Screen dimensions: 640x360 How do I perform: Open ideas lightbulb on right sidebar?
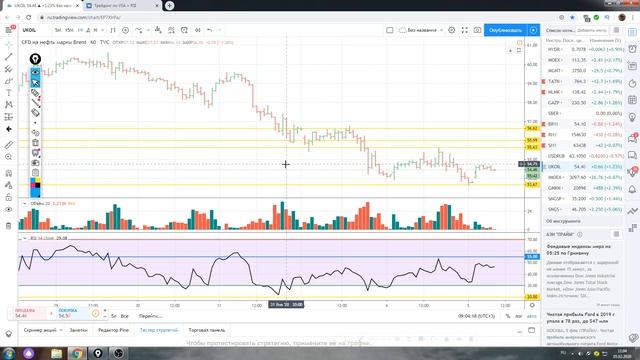click(x=632, y=118)
